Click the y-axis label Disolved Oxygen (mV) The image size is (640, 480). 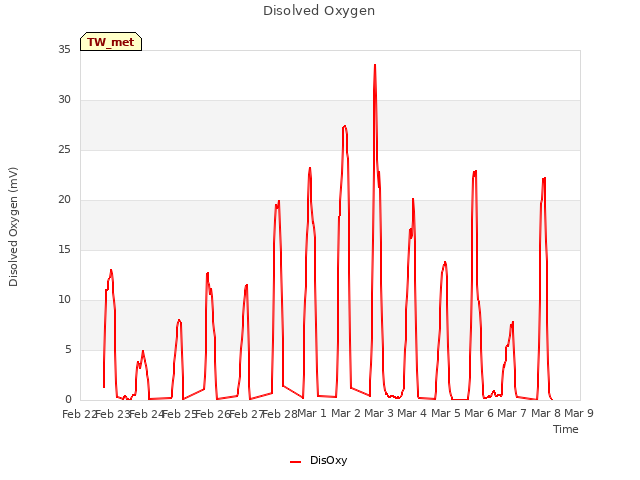click(x=13, y=227)
